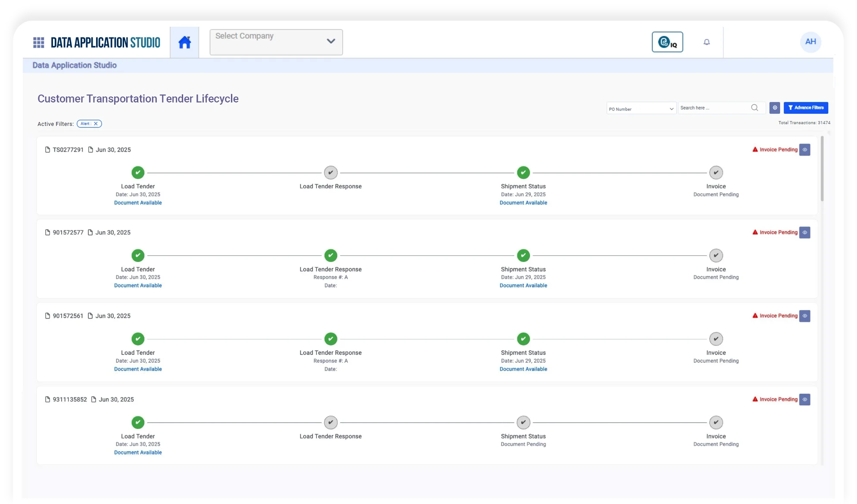Open the Load Tender Document Available link for 9311135852
Viewport: 857px width, 504px height.
click(x=138, y=453)
